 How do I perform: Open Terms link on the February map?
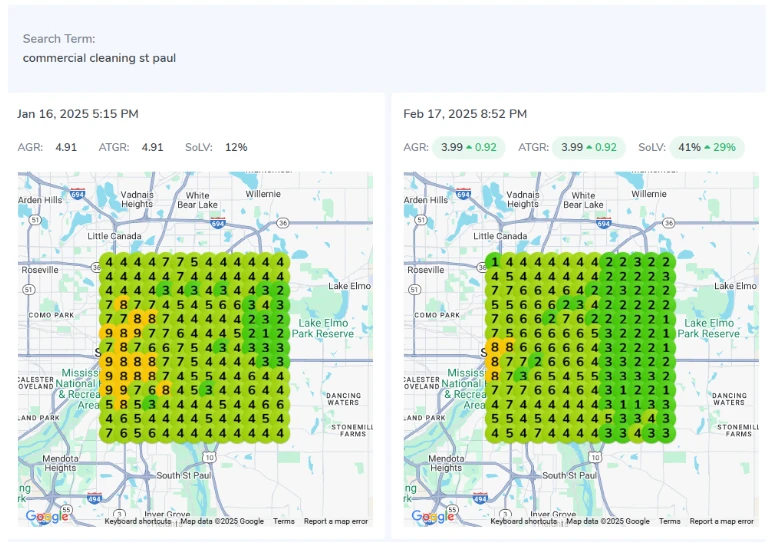click(669, 521)
